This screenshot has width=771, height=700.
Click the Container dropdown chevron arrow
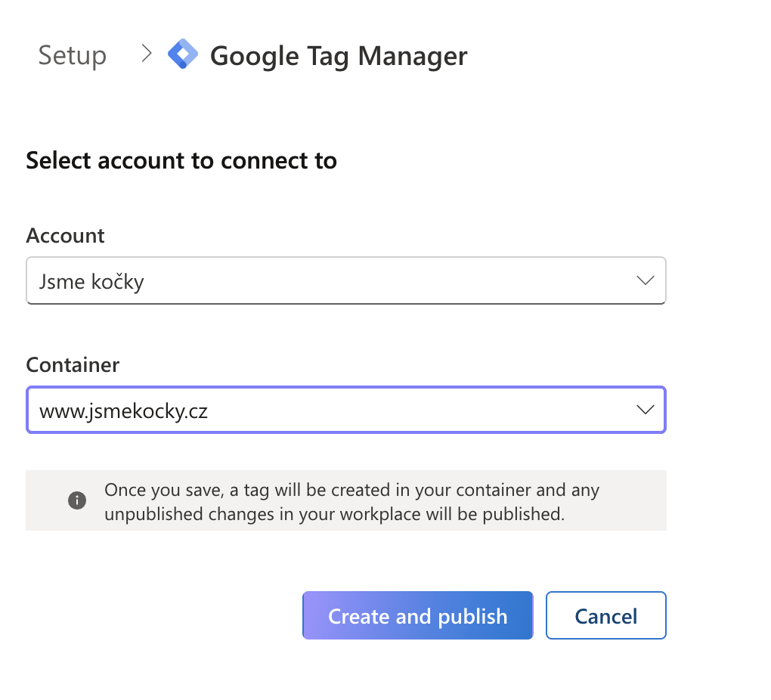tap(645, 410)
